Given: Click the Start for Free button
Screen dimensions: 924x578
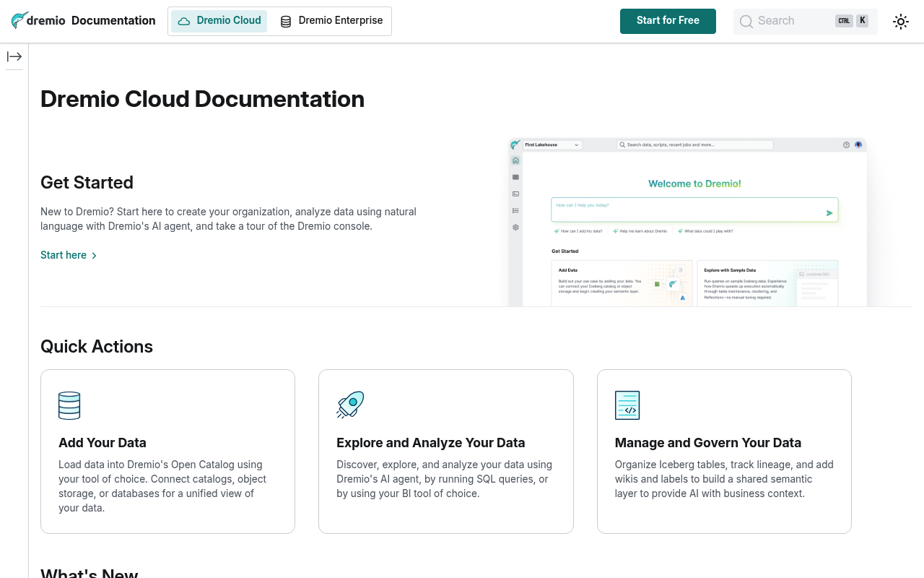Looking at the screenshot, I should pos(668,21).
